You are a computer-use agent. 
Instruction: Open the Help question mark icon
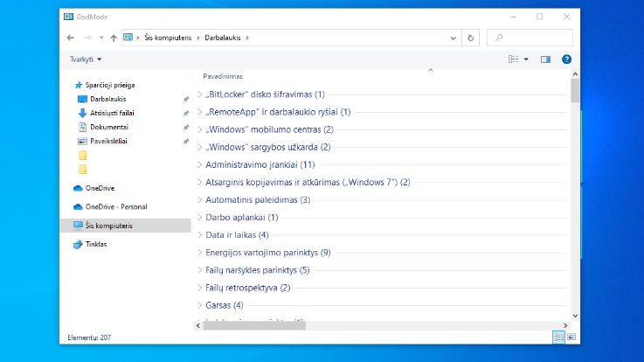566,59
